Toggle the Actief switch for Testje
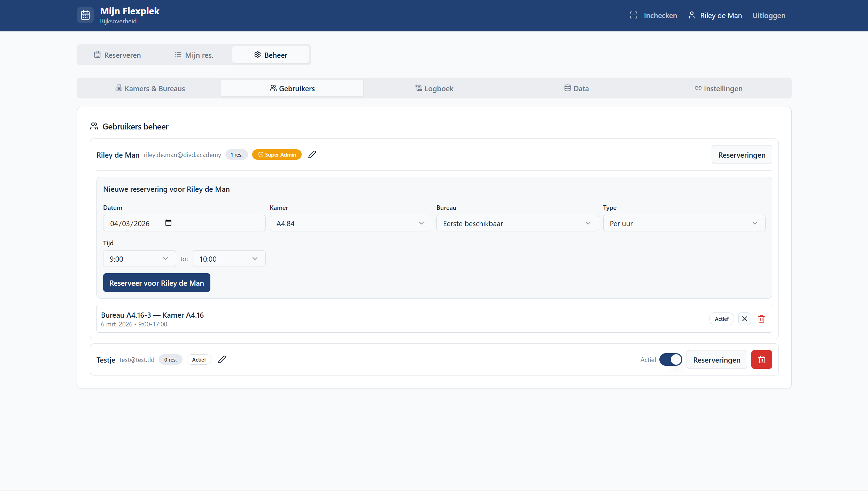Viewport: 868px width, 491px height. click(x=671, y=359)
